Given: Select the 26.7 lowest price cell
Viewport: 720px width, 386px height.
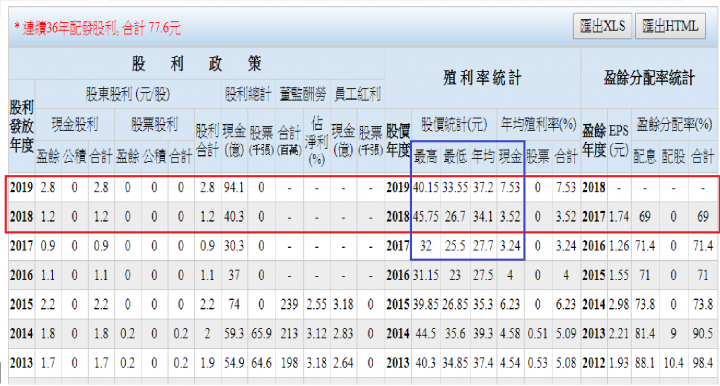Looking at the screenshot, I should (x=455, y=216).
